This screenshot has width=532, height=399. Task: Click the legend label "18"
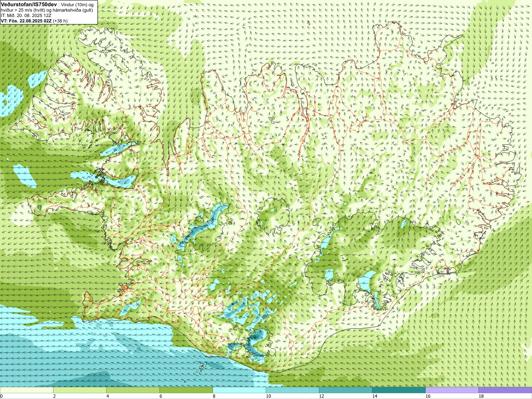pos(481,396)
